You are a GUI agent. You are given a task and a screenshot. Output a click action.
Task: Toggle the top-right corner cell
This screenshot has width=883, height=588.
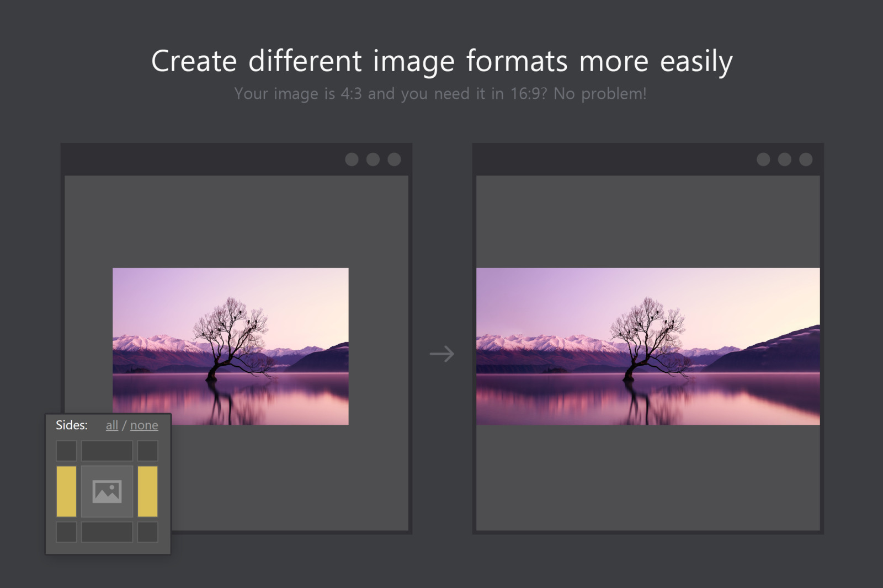(147, 451)
